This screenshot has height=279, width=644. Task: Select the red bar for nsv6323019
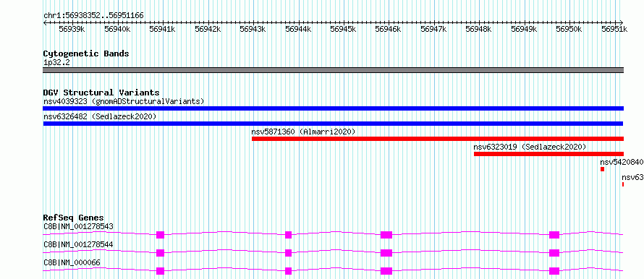click(x=548, y=154)
